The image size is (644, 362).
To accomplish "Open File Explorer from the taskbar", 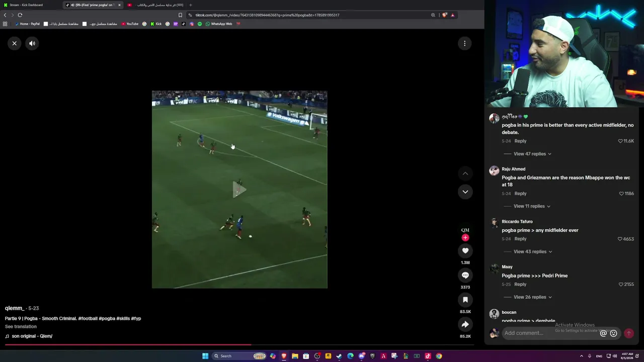I will pyautogui.click(x=295, y=356).
